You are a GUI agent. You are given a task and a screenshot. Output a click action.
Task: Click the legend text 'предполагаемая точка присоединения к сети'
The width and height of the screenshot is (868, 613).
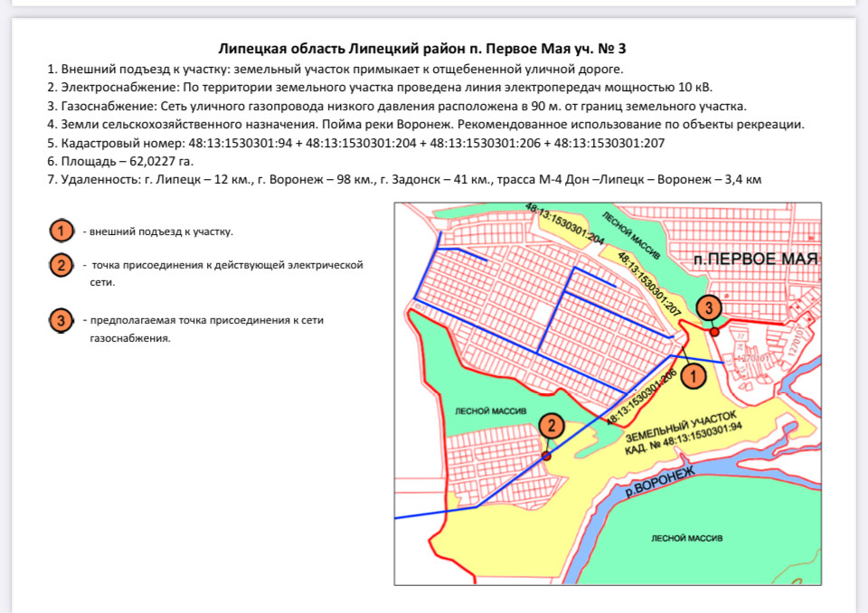[206, 320]
